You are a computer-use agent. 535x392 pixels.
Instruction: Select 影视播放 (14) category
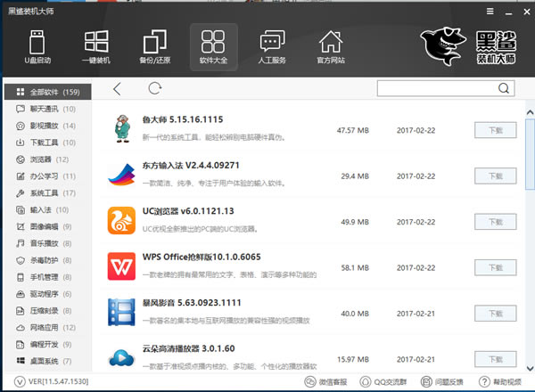click(x=48, y=126)
